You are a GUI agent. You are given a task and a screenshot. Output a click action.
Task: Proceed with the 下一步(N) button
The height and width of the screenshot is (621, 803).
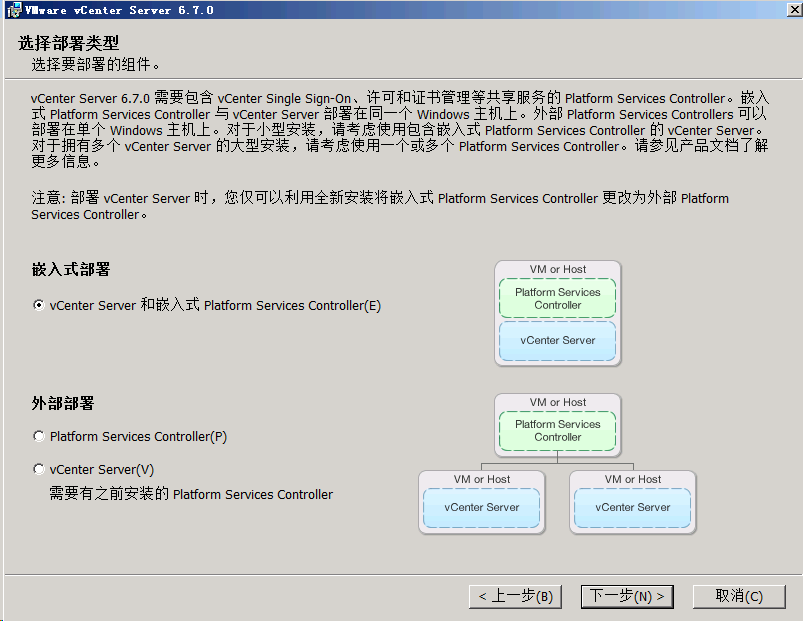click(627, 596)
